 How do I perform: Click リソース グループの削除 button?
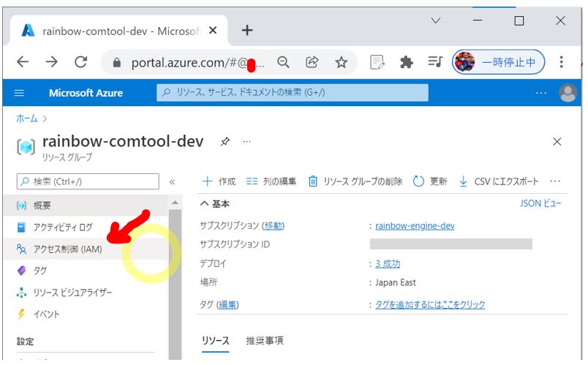tap(355, 181)
